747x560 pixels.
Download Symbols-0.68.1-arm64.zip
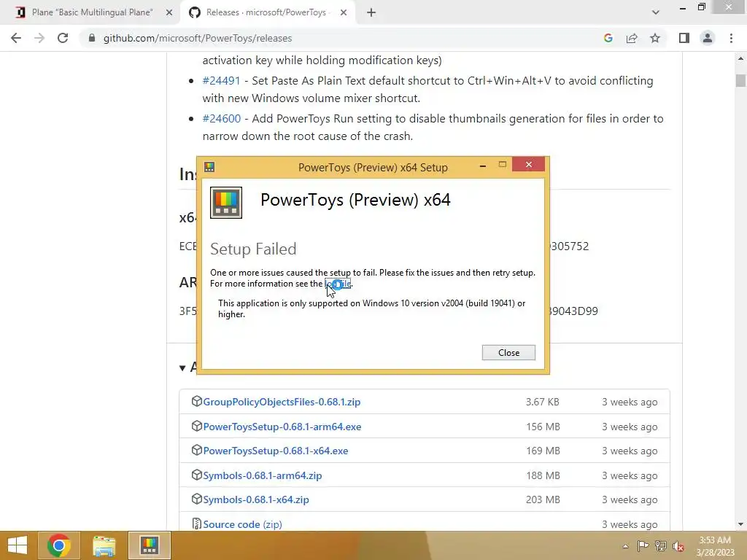[263, 475]
